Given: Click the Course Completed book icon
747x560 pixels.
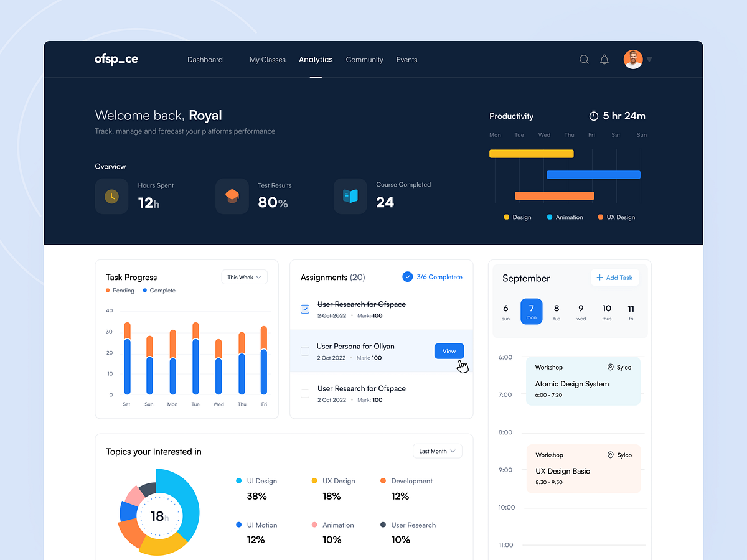Looking at the screenshot, I should 350,196.
